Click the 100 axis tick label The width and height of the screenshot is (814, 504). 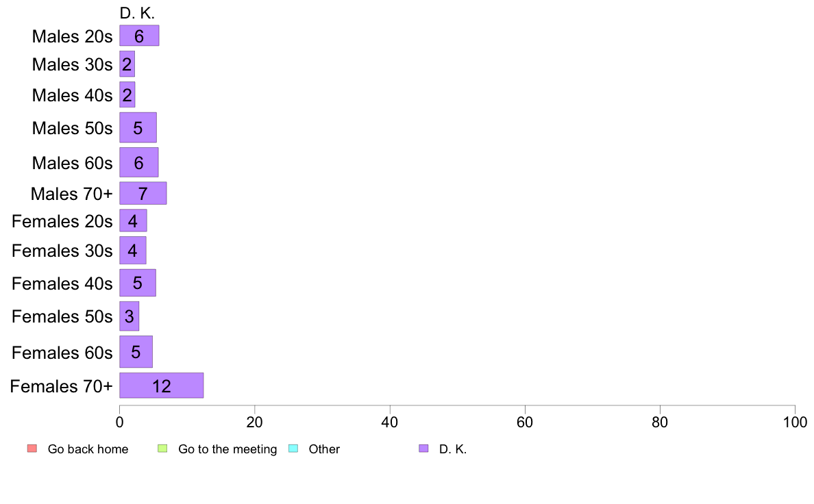click(x=795, y=423)
